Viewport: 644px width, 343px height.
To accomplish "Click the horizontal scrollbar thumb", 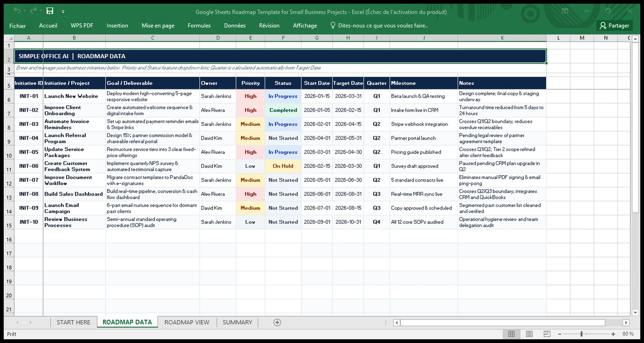I will coord(503,323).
